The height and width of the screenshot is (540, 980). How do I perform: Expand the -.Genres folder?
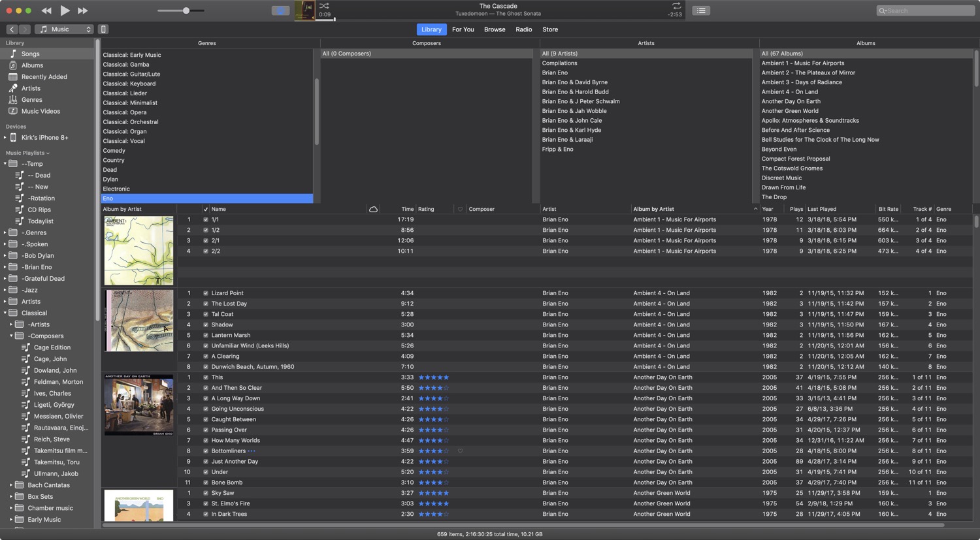point(5,232)
